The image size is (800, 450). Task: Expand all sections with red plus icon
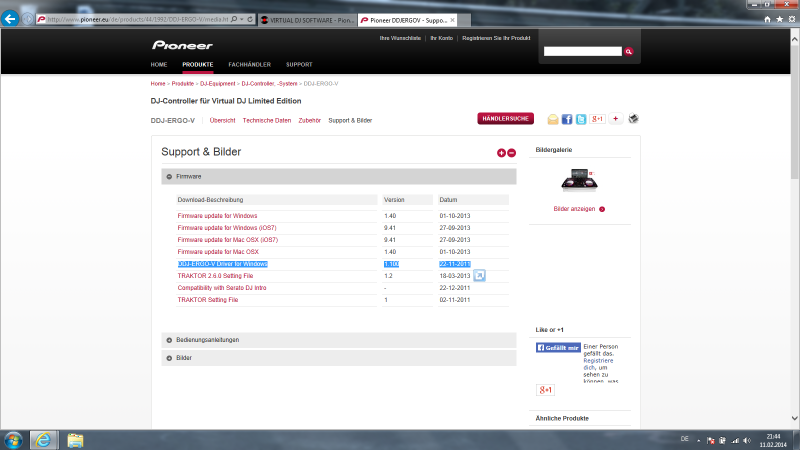coord(501,153)
